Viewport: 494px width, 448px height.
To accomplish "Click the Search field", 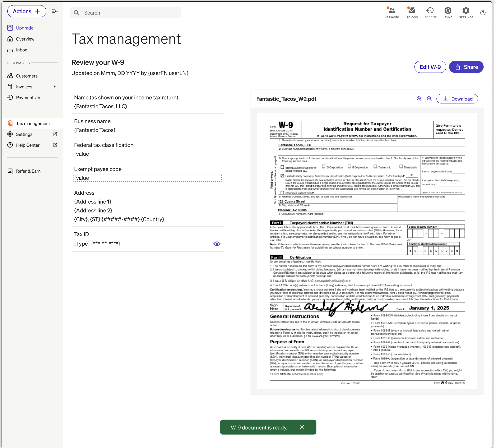I will (x=126, y=13).
